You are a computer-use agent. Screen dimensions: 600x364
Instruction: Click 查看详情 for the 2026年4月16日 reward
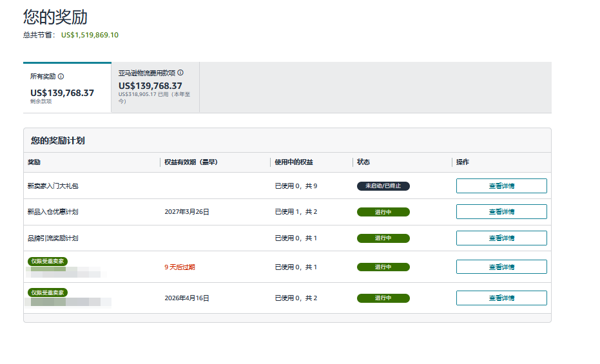(x=501, y=298)
